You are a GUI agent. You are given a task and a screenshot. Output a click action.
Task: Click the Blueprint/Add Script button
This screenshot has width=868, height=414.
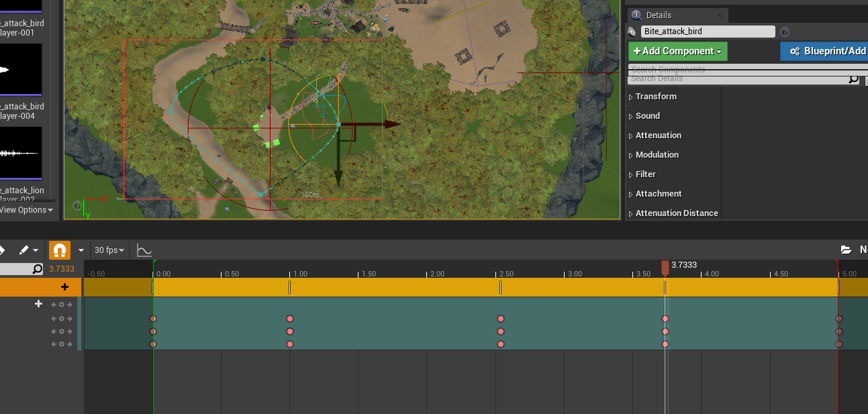(824, 51)
